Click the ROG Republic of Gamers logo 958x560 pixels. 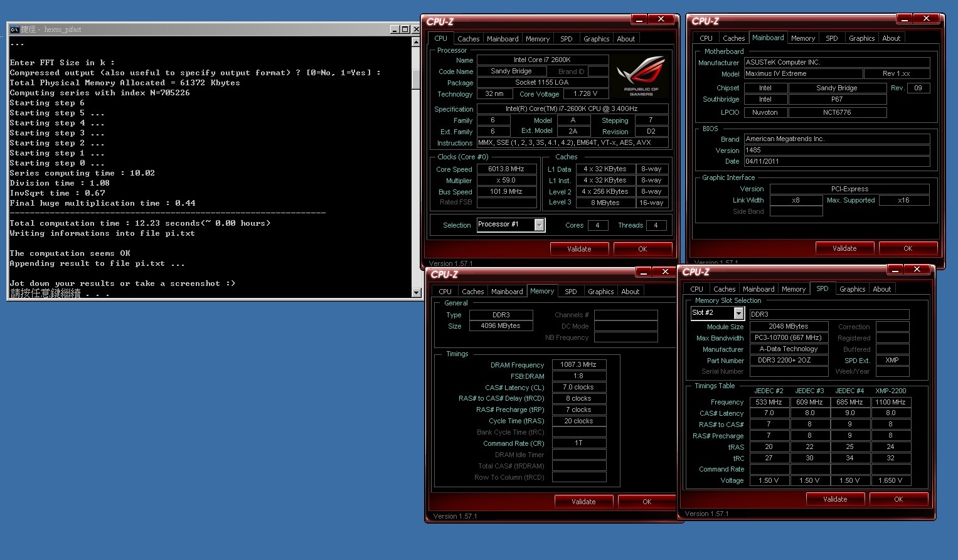coord(641,76)
